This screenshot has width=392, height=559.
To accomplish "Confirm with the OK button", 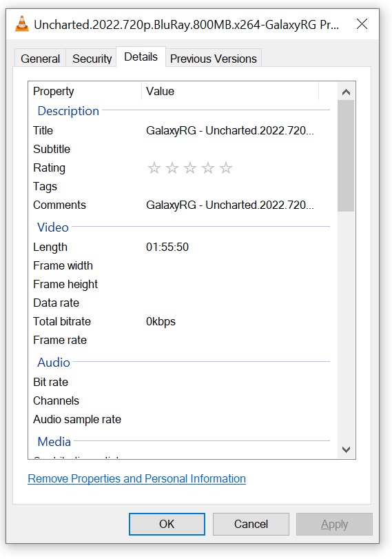I will tap(167, 524).
